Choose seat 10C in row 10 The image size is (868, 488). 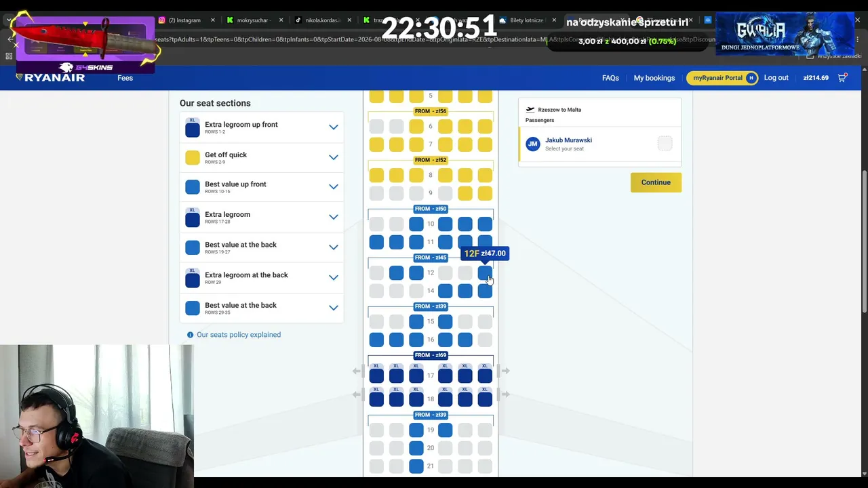tap(416, 224)
